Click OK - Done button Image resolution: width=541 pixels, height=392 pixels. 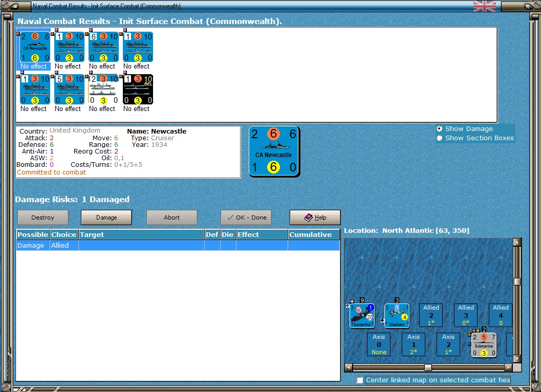246,217
